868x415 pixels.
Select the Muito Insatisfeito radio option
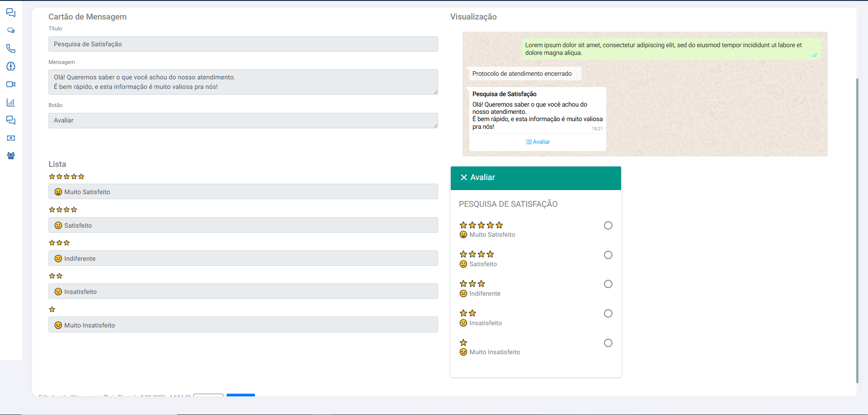tap(608, 343)
